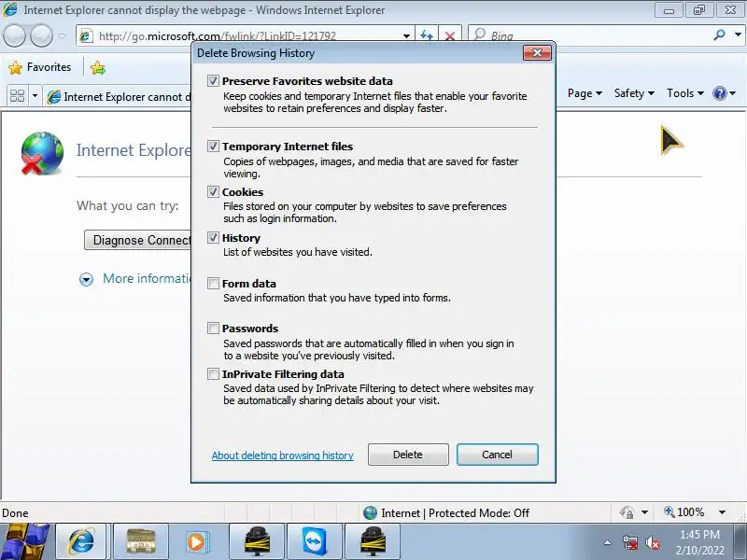Open Windows Media Player taskbar icon

(x=197, y=541)
